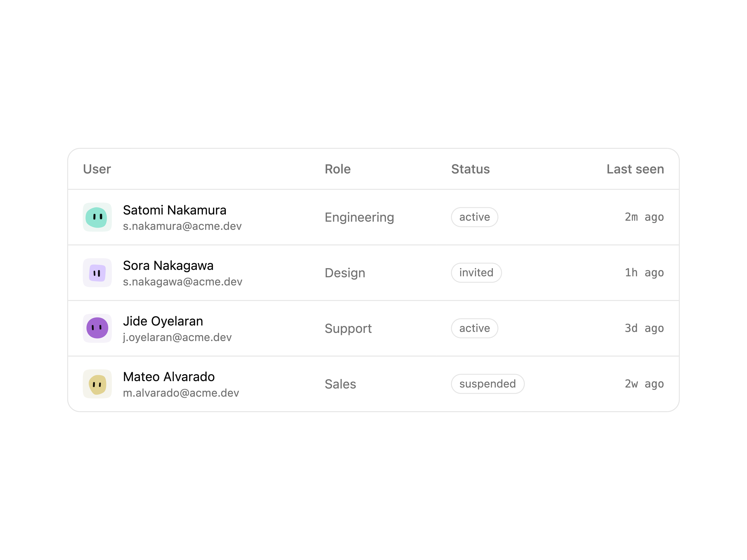Click the Support role cell
The image size is (747, 560).
348,328
